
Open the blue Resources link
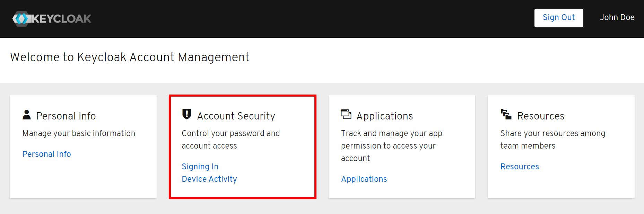click(x=520, y=167)
